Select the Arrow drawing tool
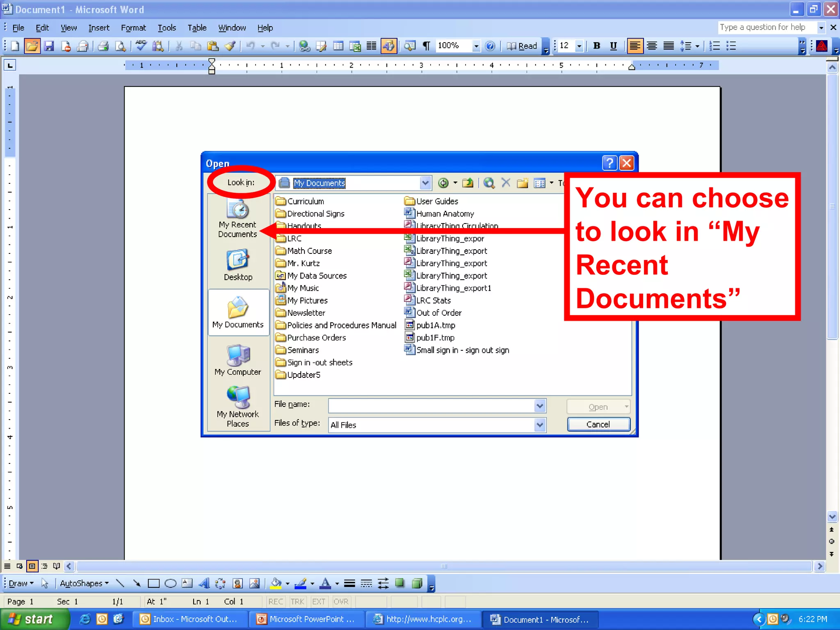This screenshot has height=630, width=840. pos(137,583)
